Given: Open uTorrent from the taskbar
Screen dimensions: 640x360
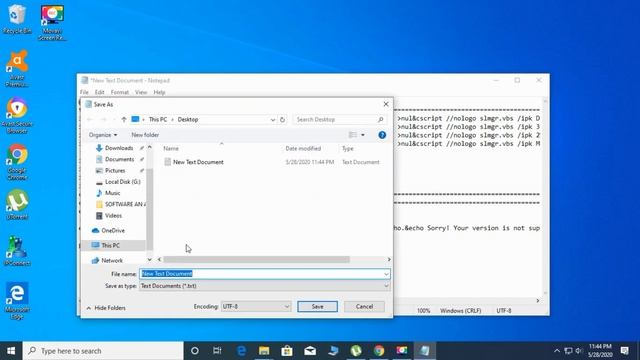Looking at the screenshot, I should [x=356, y=351].
